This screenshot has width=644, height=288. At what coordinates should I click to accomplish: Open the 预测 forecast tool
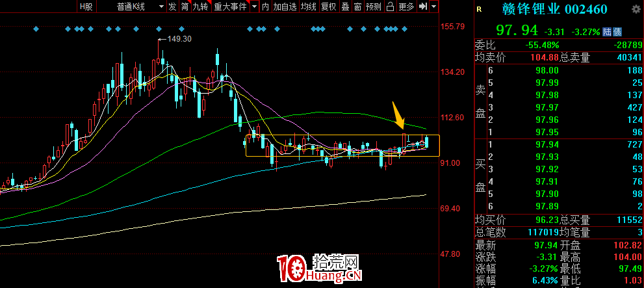coord(374,7)
